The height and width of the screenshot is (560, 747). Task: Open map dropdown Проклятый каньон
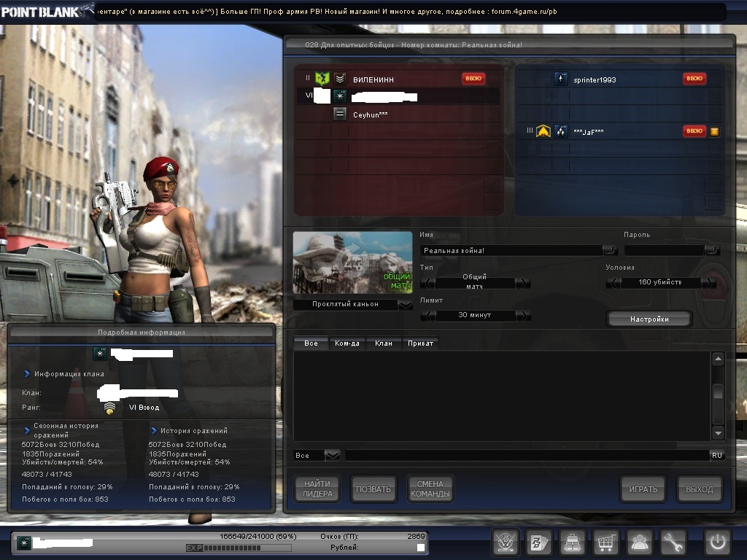coord(406,305)
